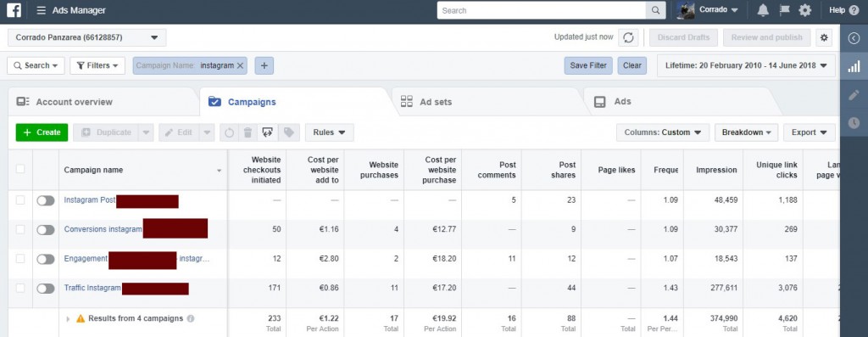Click the info icon next to Results from 4 campaigns
This screenshot has height=337, width=868.
[191, 318]
